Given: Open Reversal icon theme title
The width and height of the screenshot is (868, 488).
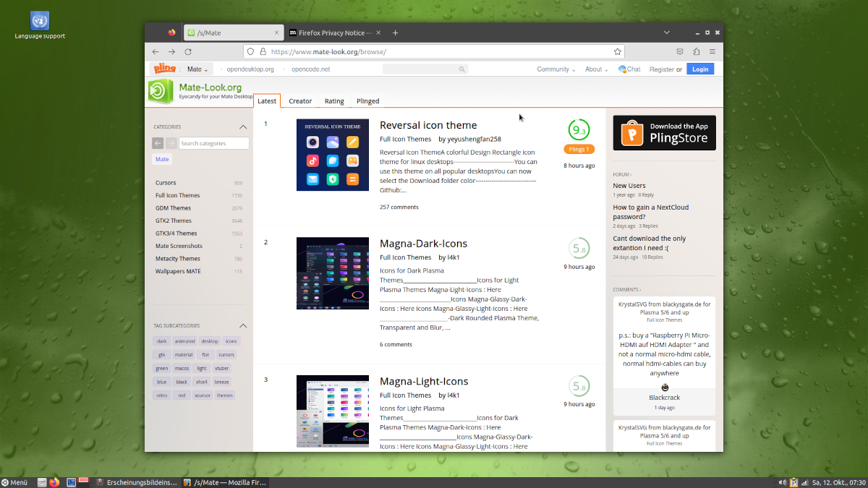Looking at the screenshot, I should (x=428, y=125).
